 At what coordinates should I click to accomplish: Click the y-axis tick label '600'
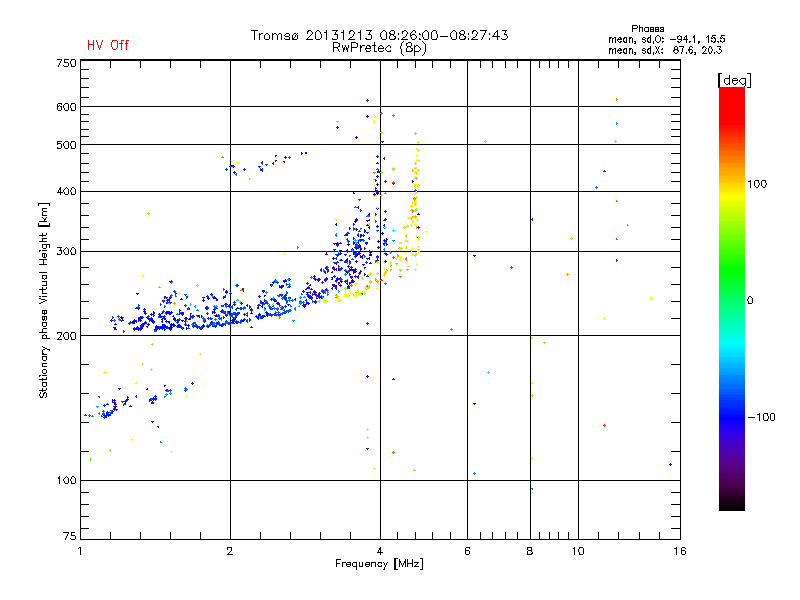coord(66,107)
